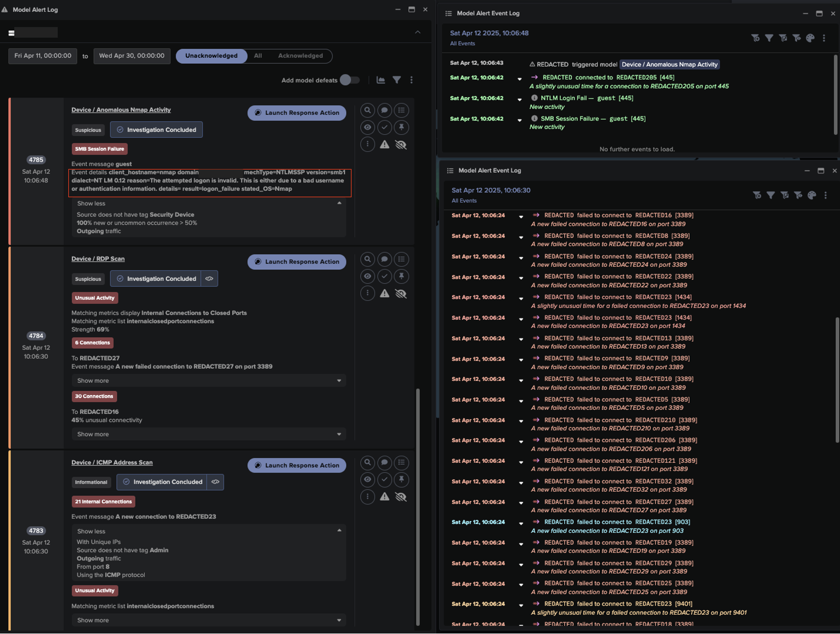The image size is (840, 634).
Task: Open graph view icon in Model Alert Log toolbar
Action: point(381,80)
